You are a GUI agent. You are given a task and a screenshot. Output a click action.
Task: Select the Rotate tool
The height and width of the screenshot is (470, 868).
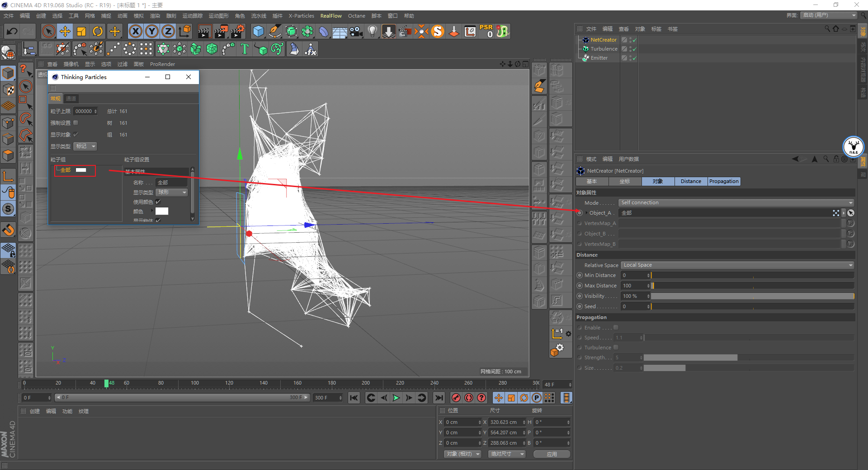tap(98, 31)
